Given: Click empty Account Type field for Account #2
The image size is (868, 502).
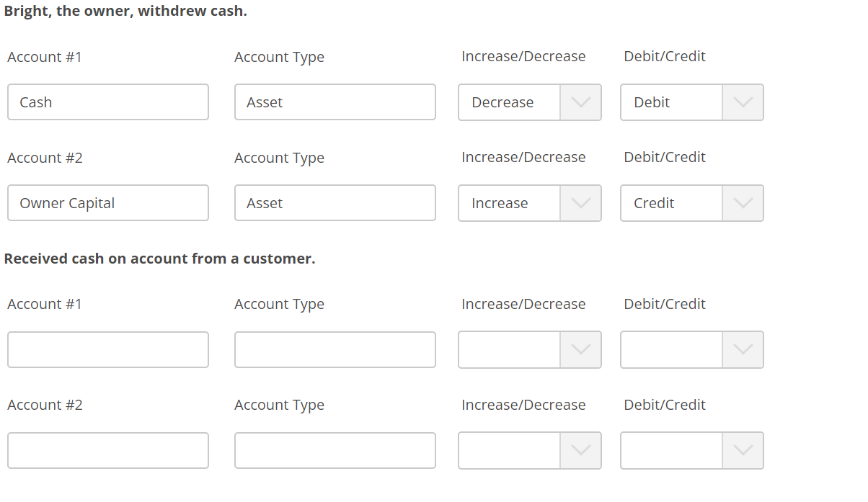Looking at the screenshot, I should 335,450.
